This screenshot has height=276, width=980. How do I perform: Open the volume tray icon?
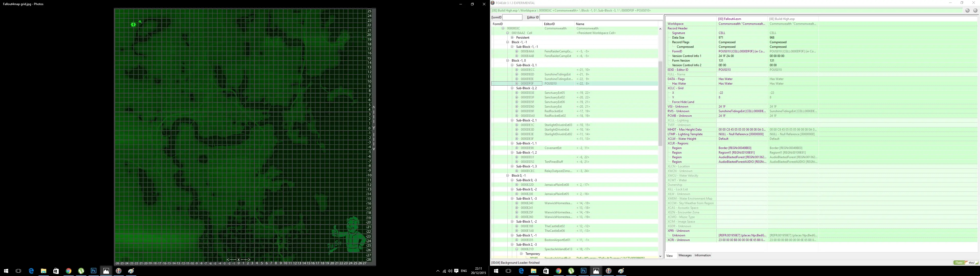click(450, 271)
